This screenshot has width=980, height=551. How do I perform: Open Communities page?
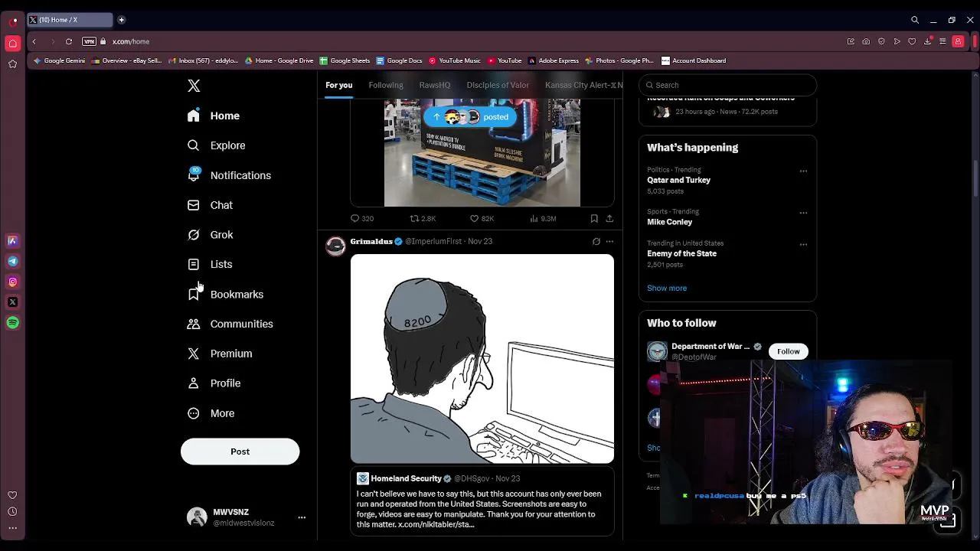click(x=230, y=324)
